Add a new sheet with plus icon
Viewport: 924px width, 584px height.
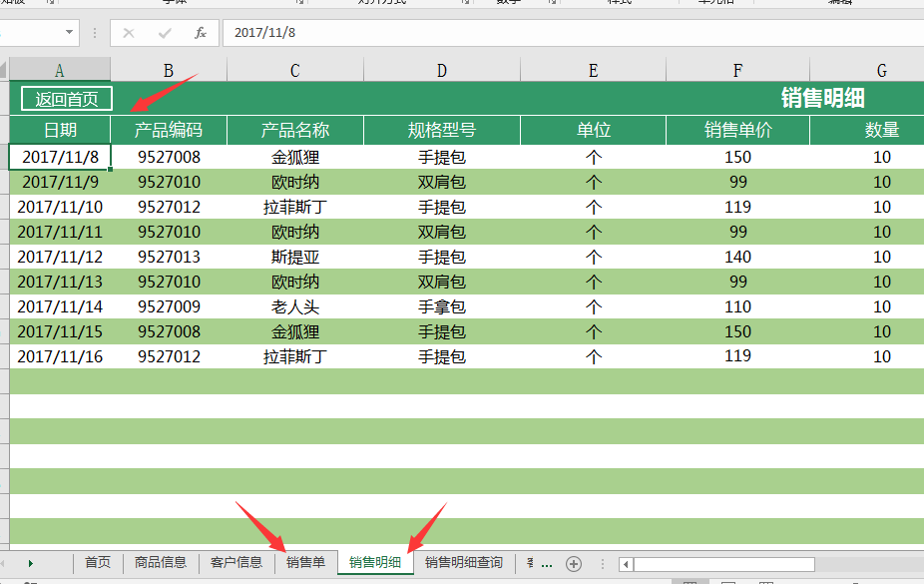coord(574,564)
